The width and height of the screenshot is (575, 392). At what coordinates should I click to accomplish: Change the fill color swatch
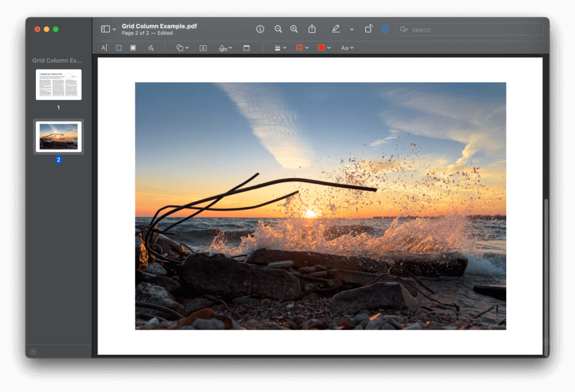(322, 48)
